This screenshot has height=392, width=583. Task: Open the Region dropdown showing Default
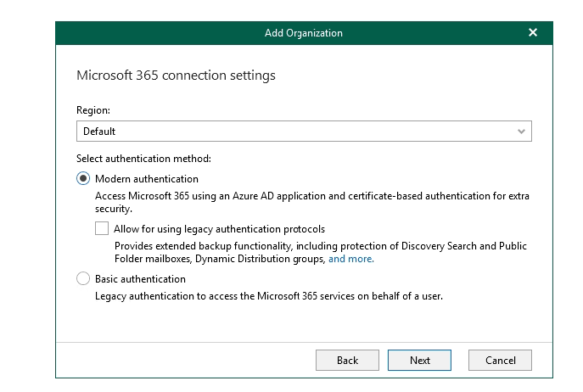point(304,131)
